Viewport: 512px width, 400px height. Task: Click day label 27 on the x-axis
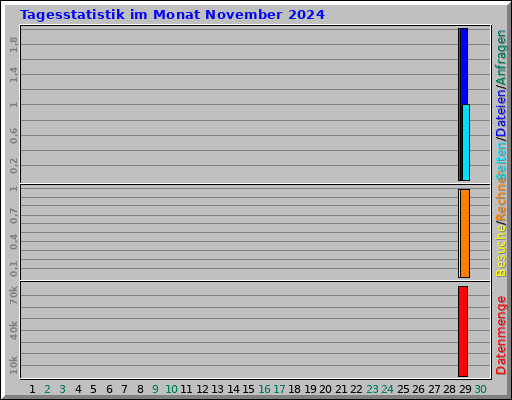point(434,389)
